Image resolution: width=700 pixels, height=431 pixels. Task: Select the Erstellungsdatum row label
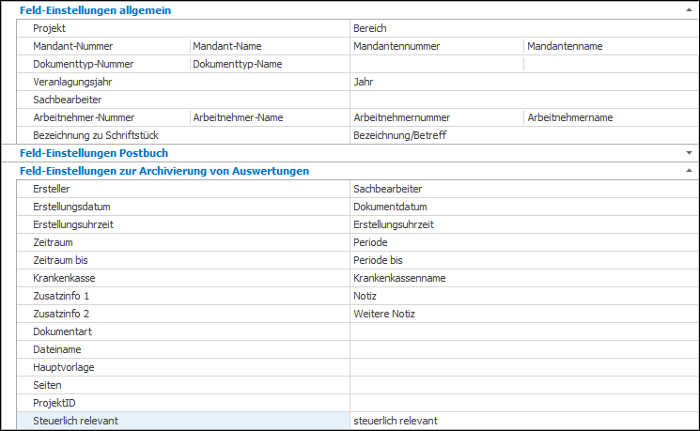point(71,207)
